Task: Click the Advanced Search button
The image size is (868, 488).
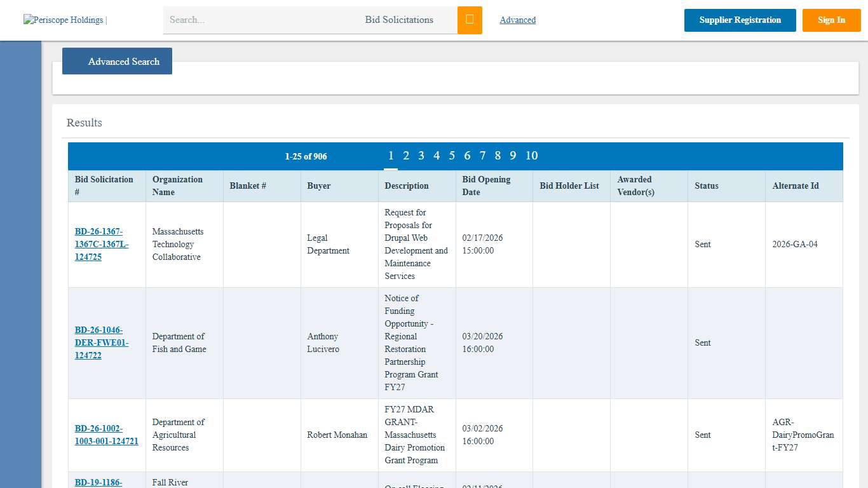Action: 117,61
